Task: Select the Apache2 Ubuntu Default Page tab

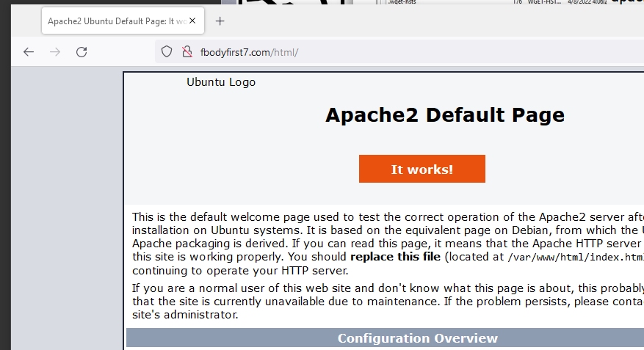Action: point(123,21)
